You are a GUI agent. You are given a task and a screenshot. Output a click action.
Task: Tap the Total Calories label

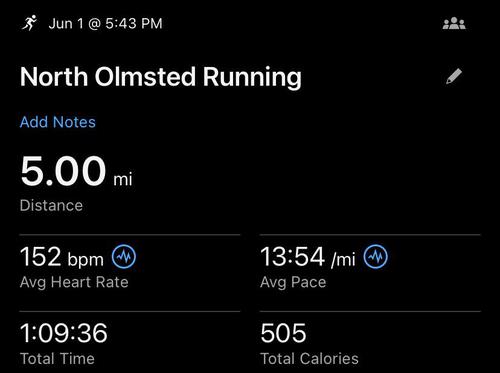click(x=309, y=359)
